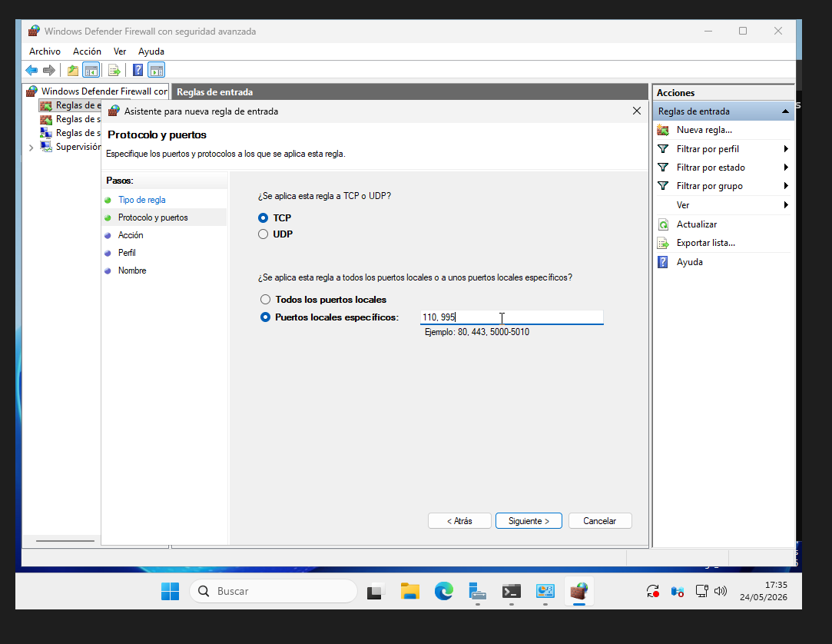Open File Explorer from the taskbar
The height and width of the screenshot is (644, 832).
[x=409, y=591]
